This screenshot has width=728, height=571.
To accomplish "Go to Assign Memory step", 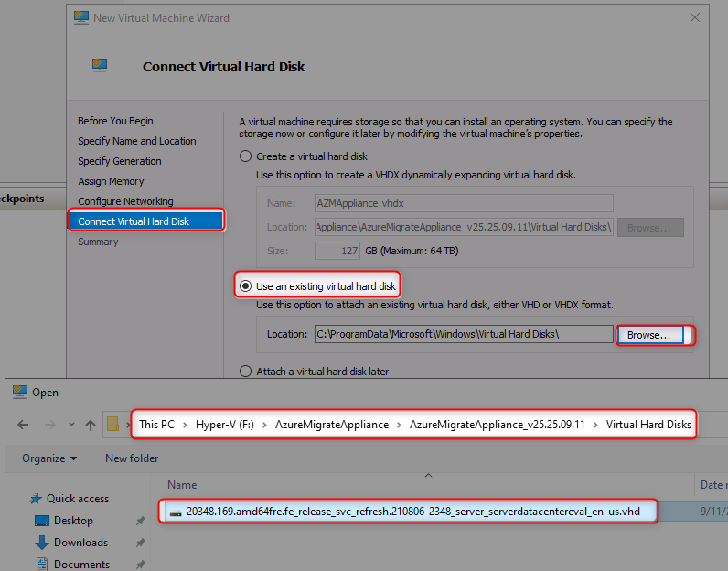I will (111, 181).
